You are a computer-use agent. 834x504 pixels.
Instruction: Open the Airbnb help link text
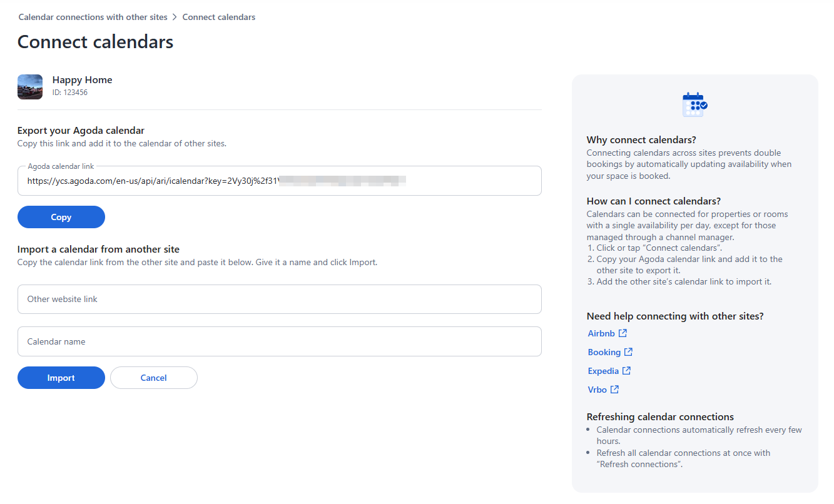pyautogui.click(x=601, y=333)
